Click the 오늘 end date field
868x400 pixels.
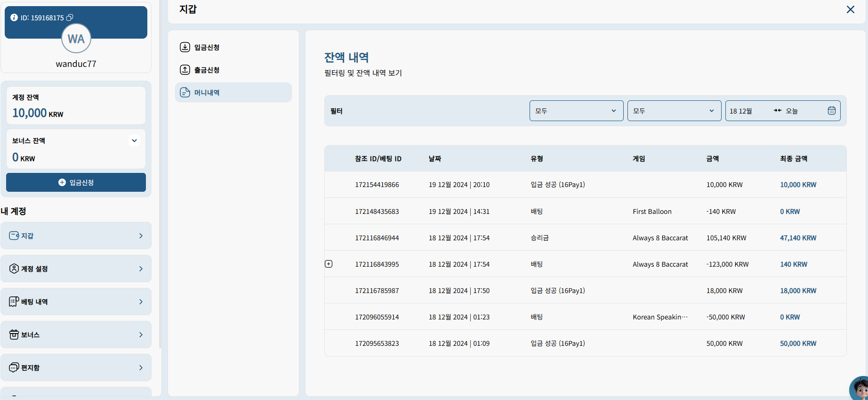792,111
